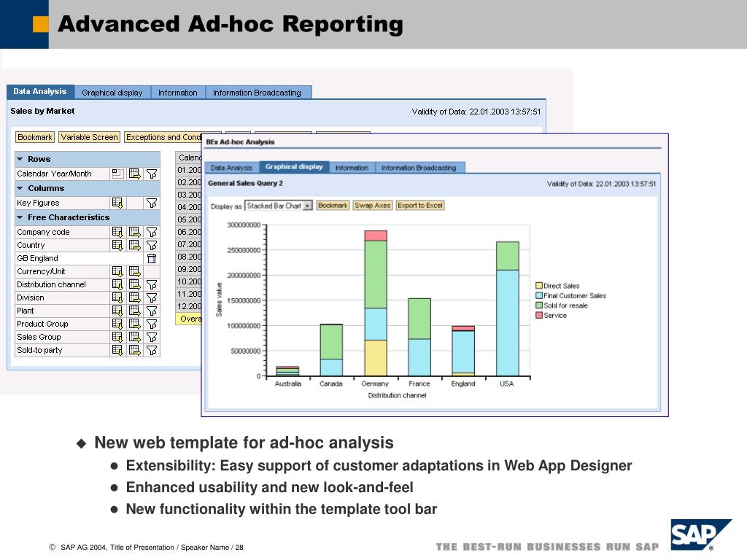This screenshot has height=560, width=747.
Task: Add Distribution channel to columns drilldown
Action: [x=135, y=284]
